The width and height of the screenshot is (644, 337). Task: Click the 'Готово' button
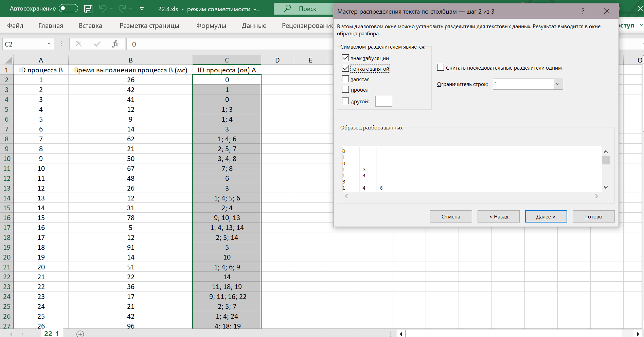[593, 216]
